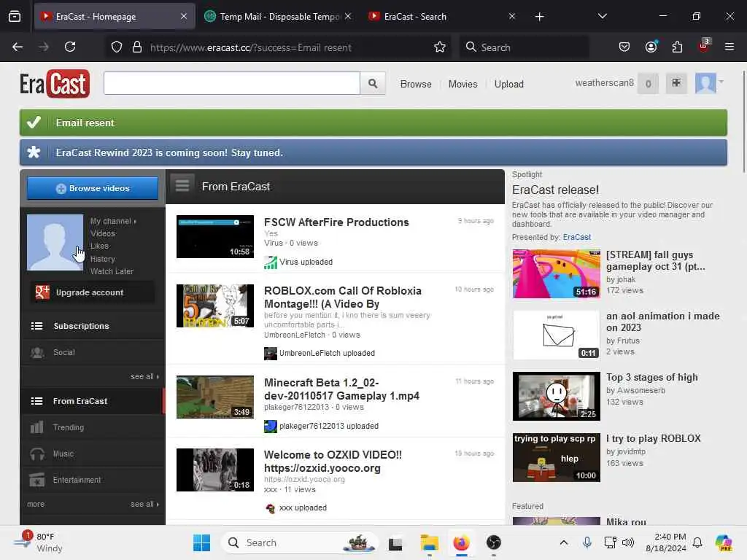Open a new browser tab
This screenshot has width=747, height=560.
[x=539, y=17]
